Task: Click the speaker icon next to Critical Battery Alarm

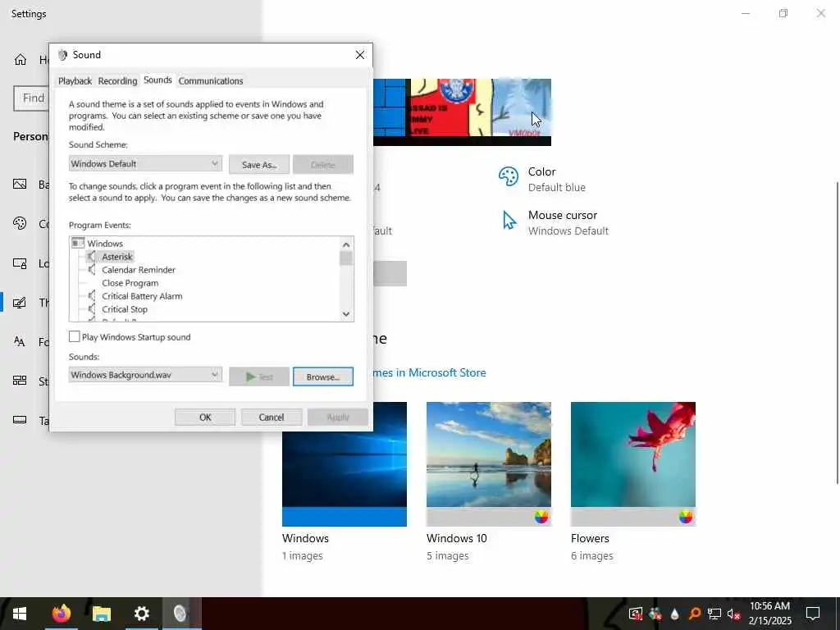Action: (92, 295)
